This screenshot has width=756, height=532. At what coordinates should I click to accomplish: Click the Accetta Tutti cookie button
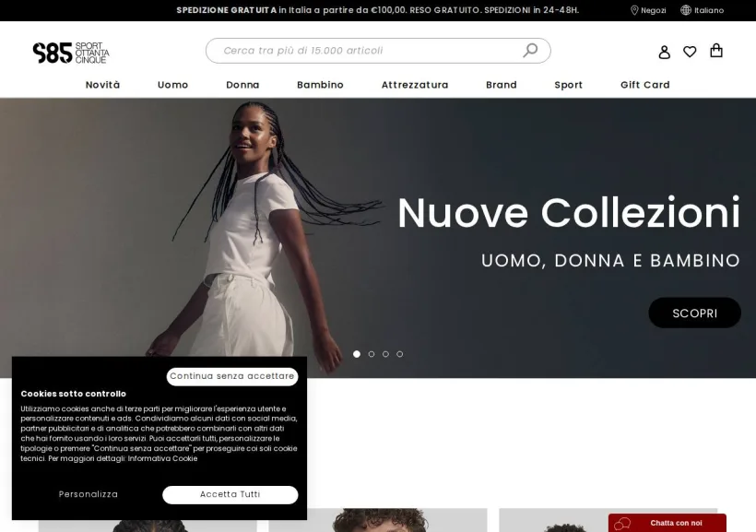coord(230,494)
